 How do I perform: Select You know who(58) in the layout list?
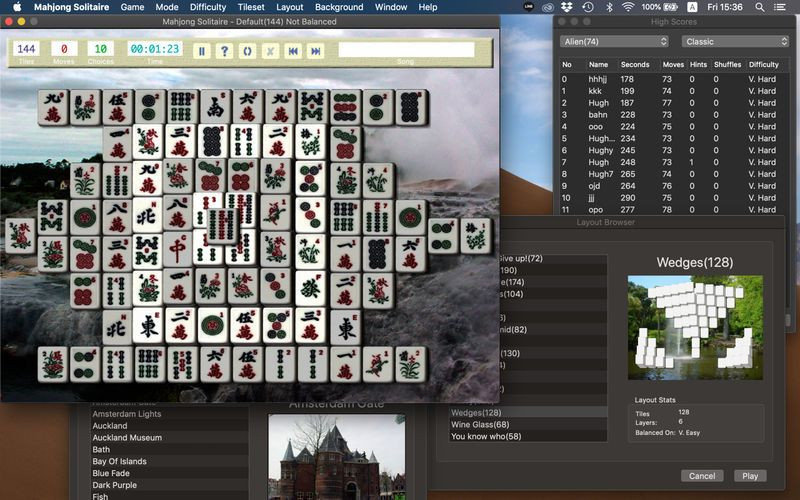coord(528,436)
